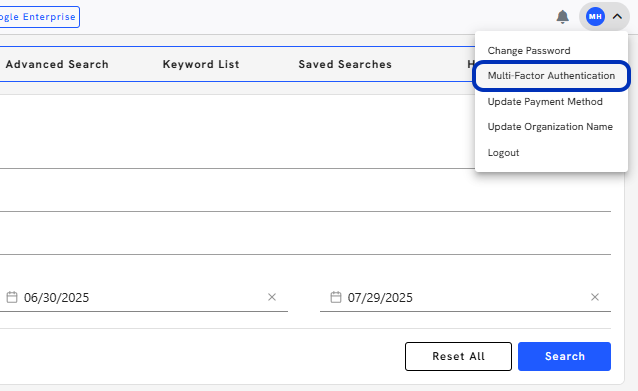Click the MH user avatar
This screenshot has width=638, height=391.
pos(595,17)
